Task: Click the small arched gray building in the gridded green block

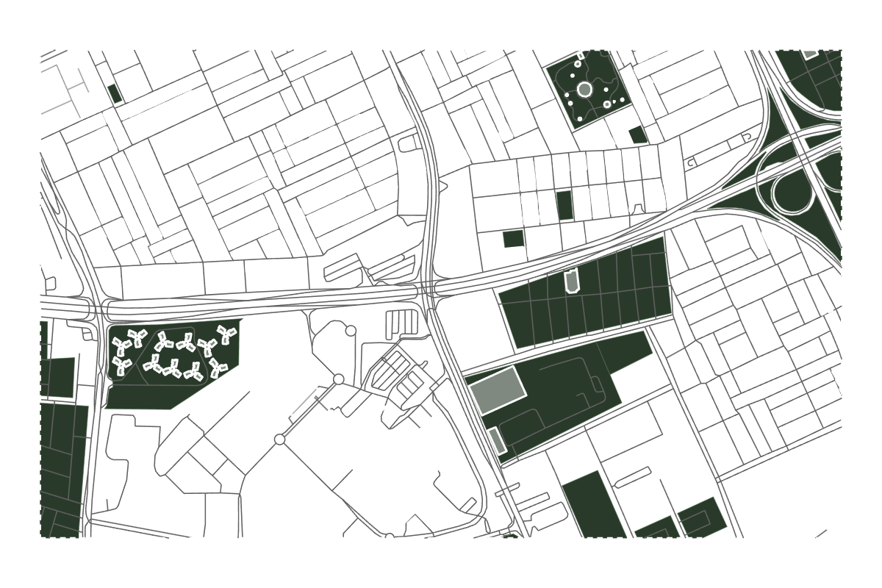Action: 572,282
